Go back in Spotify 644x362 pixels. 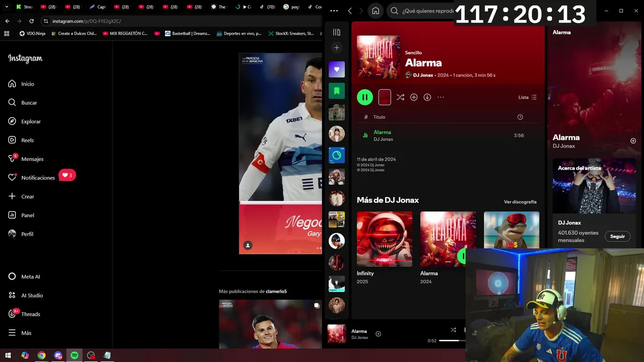point(350,11)
